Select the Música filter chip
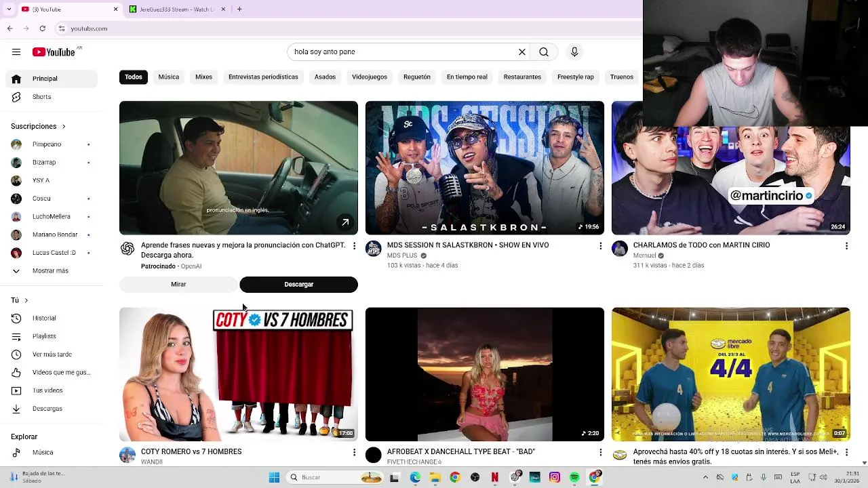Screen dimensions: 868x488 [x=169, y=77]
